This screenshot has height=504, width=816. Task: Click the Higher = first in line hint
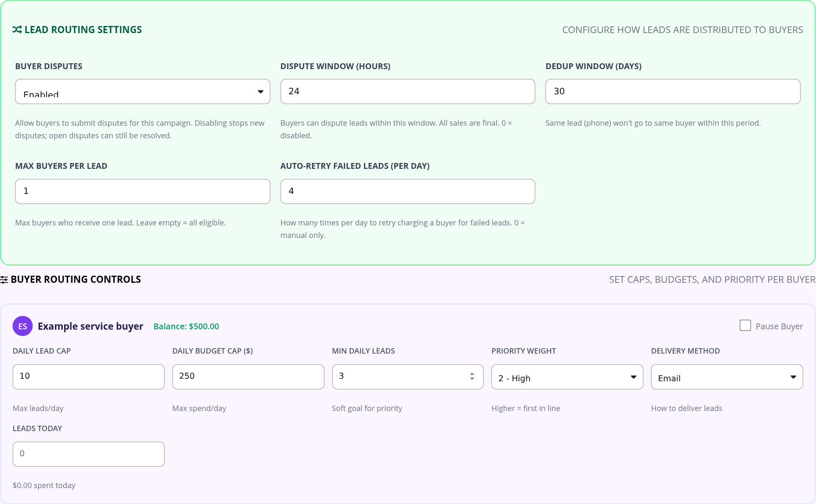(525, 408)
